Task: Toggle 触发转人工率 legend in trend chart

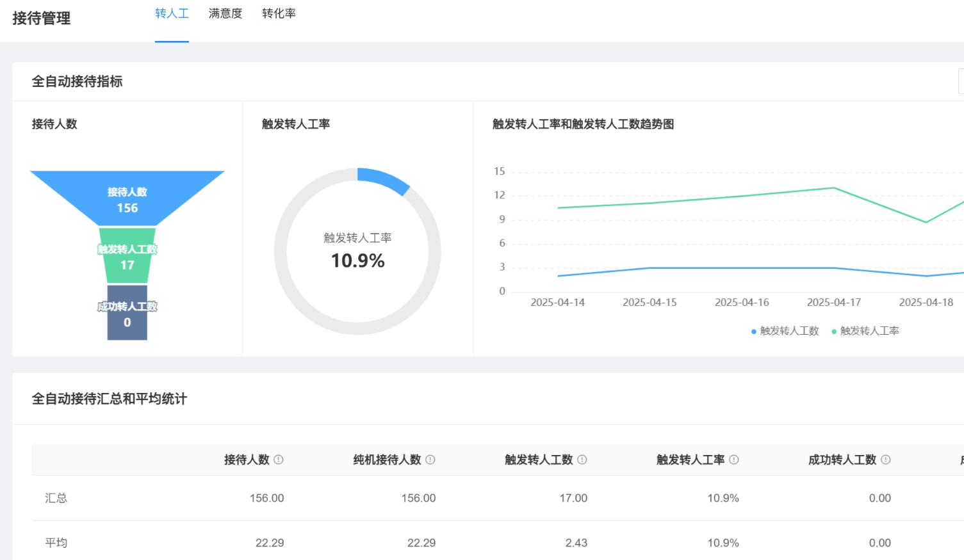Action: pos(865,331)
